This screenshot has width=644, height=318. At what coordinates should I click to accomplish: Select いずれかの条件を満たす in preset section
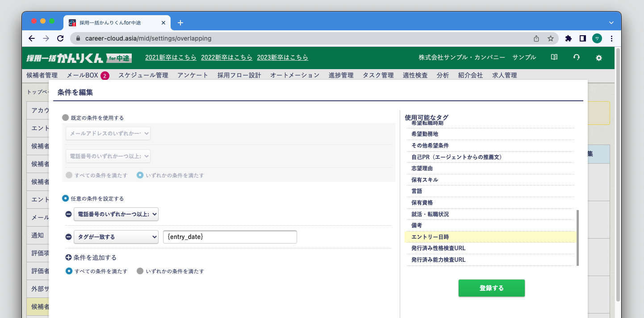140,175
